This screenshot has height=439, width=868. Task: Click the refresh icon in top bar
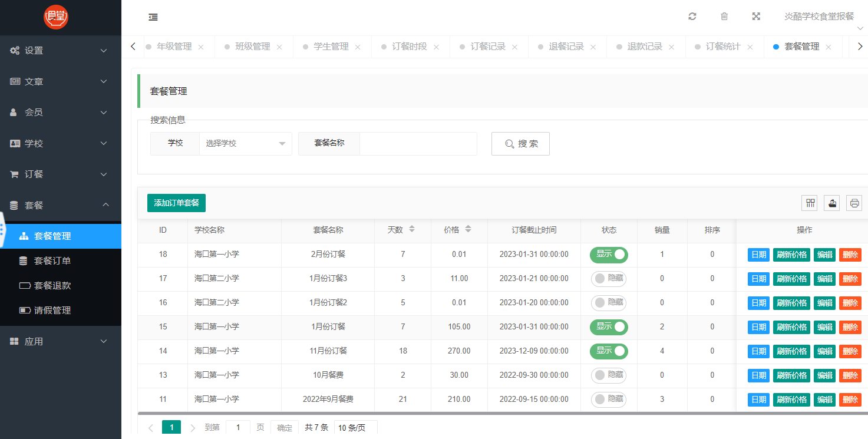(692, 16)
